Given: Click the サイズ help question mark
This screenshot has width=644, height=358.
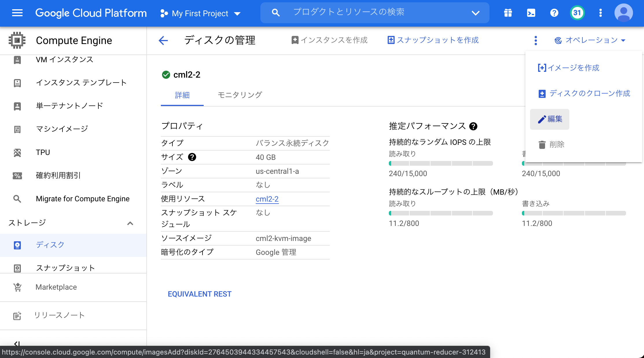Looking at the screenshot, I should tap(192, 157).
